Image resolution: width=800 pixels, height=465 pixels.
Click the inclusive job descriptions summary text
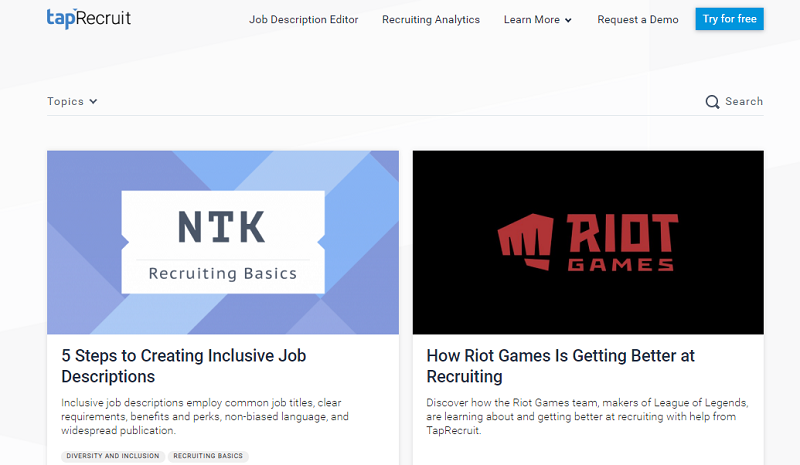coord(205,417)
